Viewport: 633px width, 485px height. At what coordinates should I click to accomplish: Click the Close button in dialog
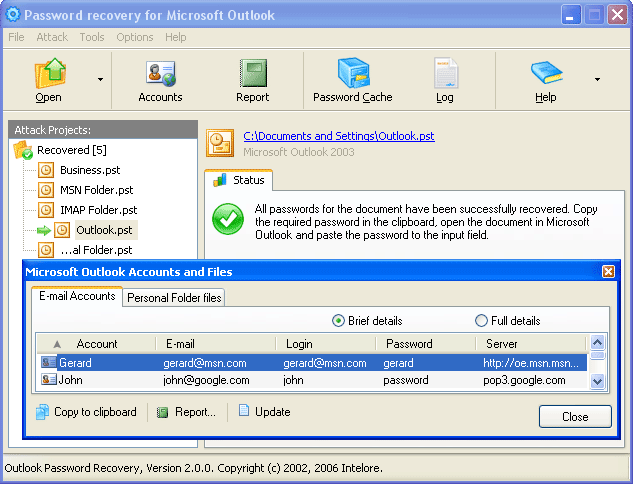[575, 416]
